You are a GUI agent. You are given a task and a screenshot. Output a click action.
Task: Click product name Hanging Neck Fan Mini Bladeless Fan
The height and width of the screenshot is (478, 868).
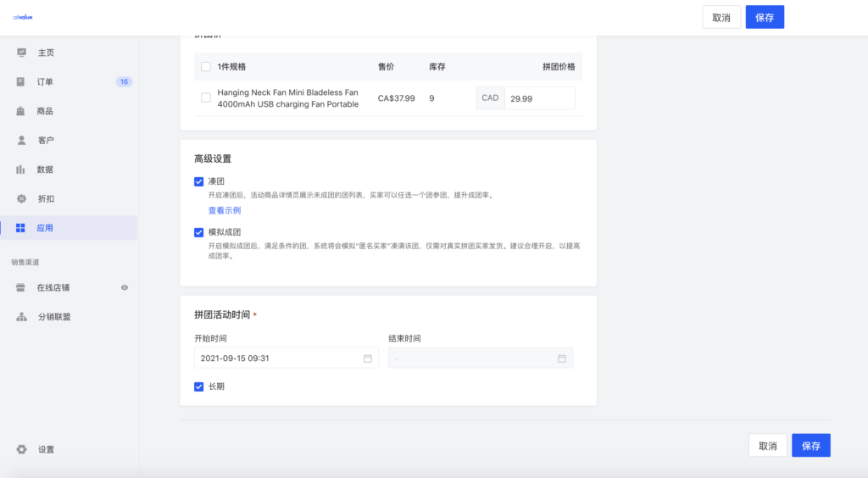[x=288, y=98]
